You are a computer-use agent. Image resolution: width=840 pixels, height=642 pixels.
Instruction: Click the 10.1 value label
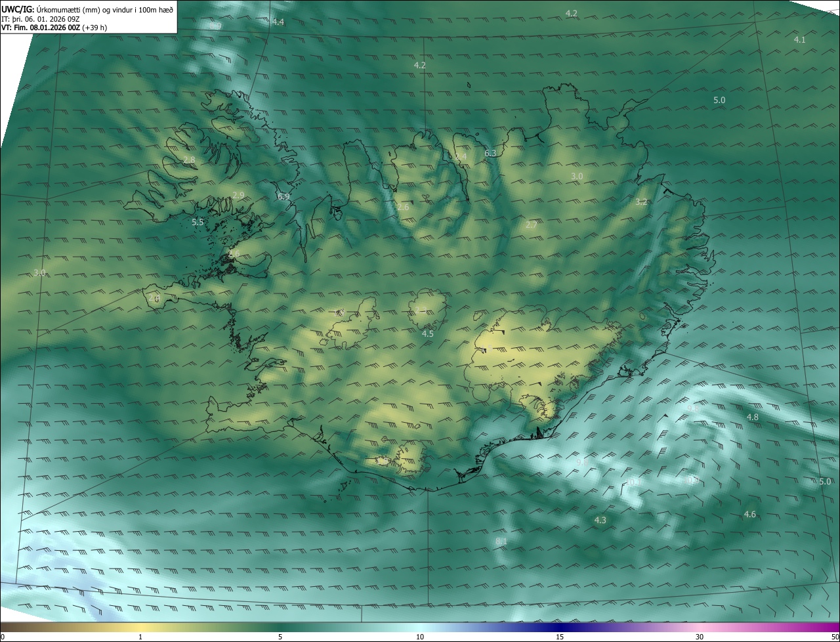click(x=633, y=482)
